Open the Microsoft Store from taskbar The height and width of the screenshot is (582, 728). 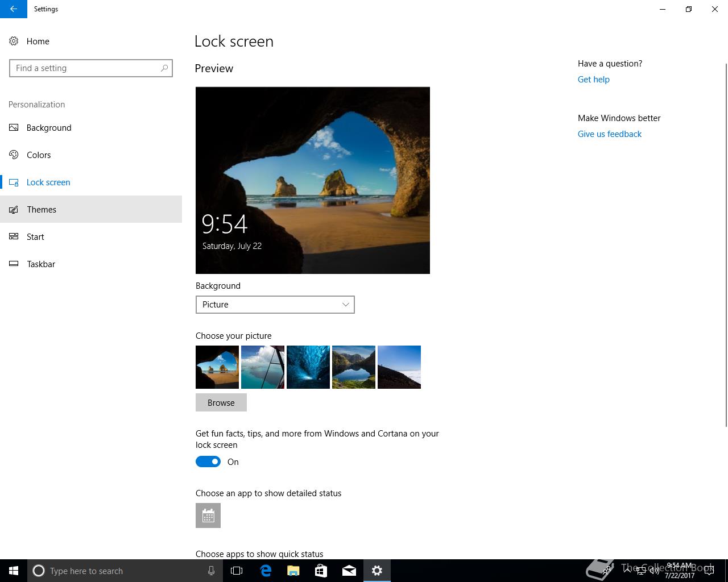[321, 571]
